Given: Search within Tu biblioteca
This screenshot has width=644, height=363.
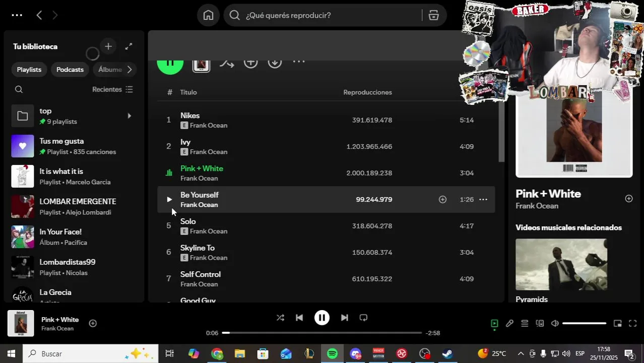Looking at the screenshot, I should pos(19,89).
